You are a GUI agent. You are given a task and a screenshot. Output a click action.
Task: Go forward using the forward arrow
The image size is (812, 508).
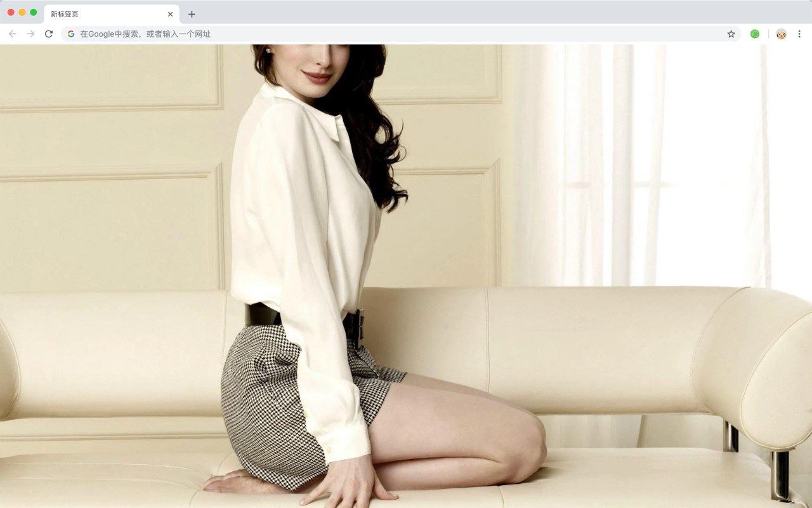[30, 34]
